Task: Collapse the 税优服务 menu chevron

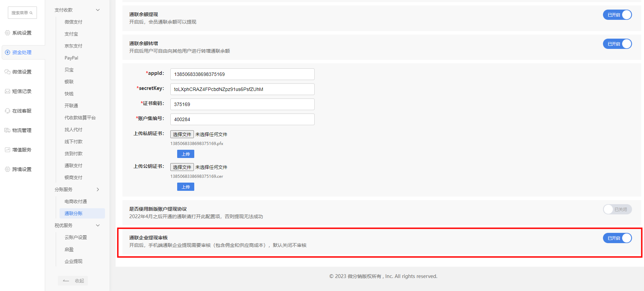Action: (x=98, y=225)
